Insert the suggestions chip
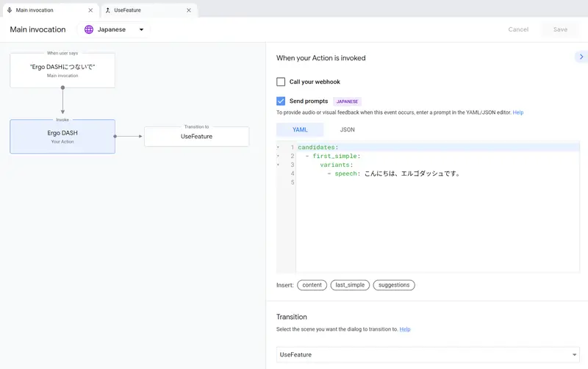This screenshot has width=588, height=369. [394, 285]
